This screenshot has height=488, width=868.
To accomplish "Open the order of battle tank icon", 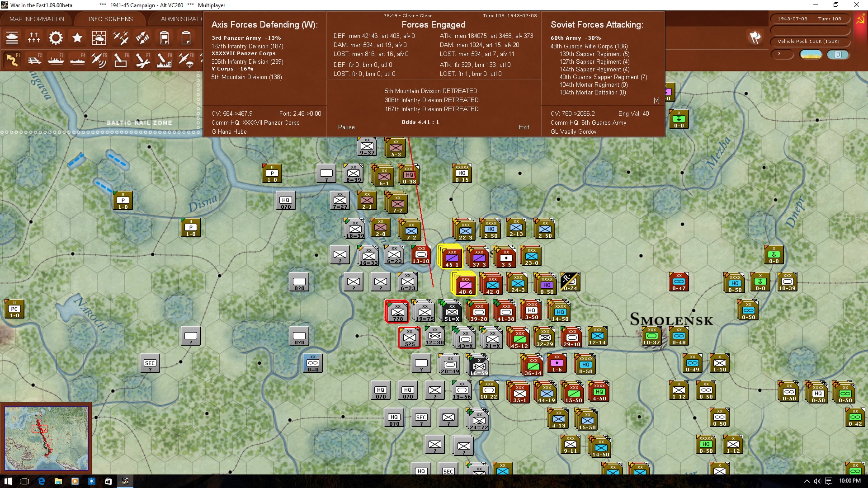I will 12,38.
